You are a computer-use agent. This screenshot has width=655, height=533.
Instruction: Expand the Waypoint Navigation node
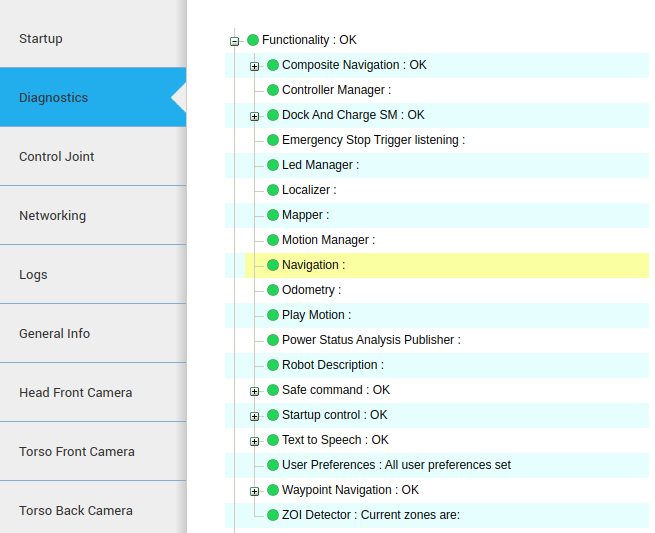click(x=254, y=491)
